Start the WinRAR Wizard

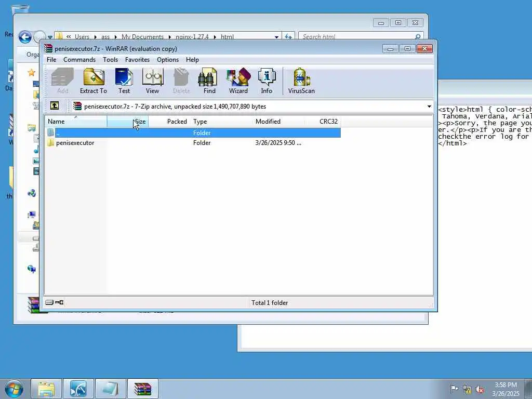[x=238, y=81]
